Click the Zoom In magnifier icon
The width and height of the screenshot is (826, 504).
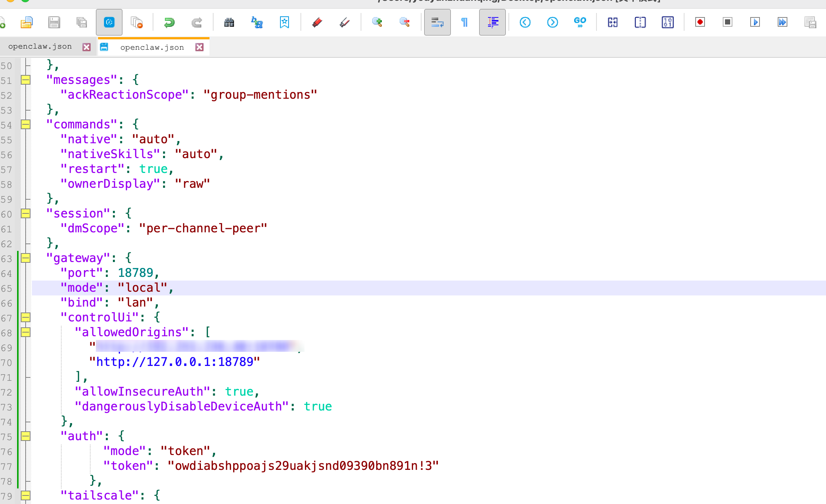click(x=377, y=22)
